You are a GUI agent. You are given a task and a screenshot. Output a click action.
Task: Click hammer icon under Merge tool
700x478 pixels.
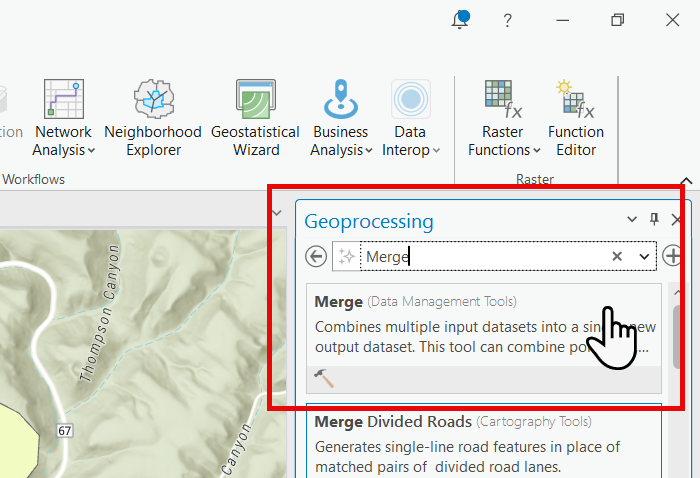tap(324, 378)
